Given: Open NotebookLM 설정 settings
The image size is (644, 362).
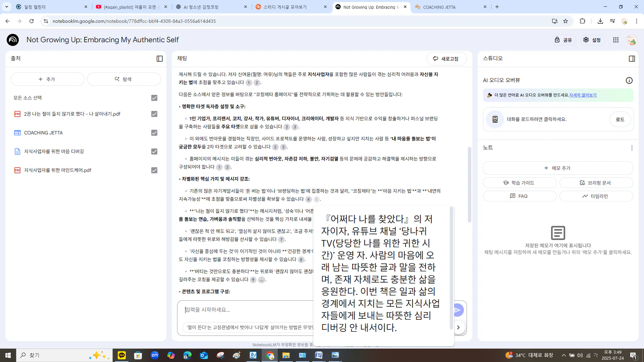Looking at the screenshot, I should point(592,40).
